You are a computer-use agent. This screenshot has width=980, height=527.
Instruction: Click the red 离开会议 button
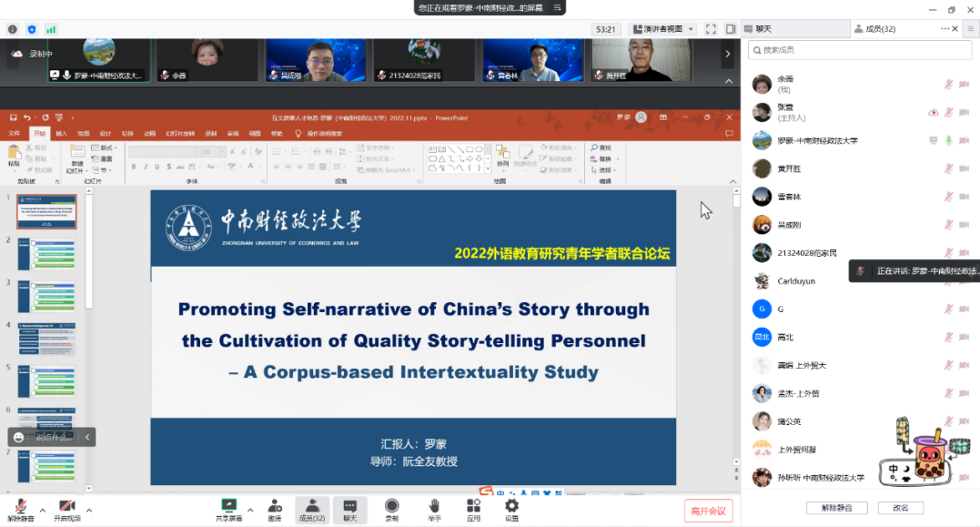click(708, 511)
